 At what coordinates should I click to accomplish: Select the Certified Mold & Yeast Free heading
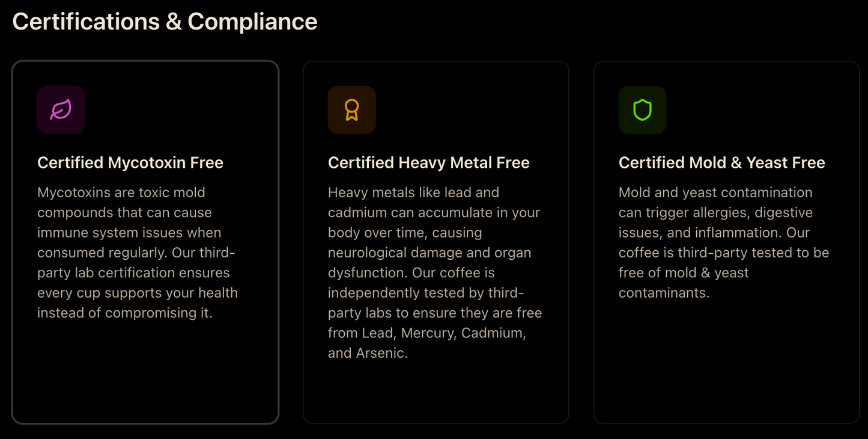pyautogui.click(x=722, y=162)
